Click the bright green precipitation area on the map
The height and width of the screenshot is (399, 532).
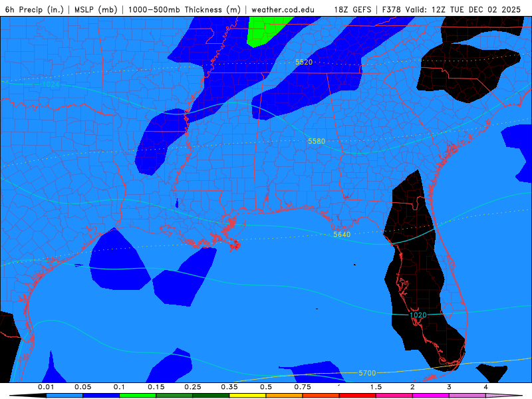[265, 31]
